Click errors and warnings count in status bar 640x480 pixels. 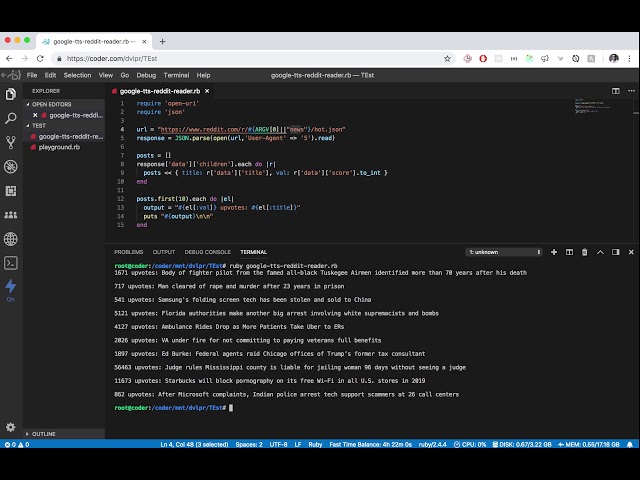tap(17, 444)
